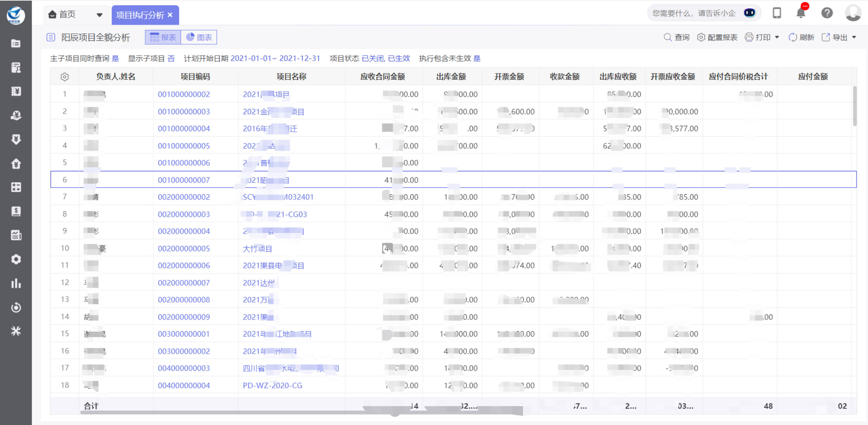Click the horizontal scrollbar at table bottom
Image resolution: width=868 pixels, height=425 pixels.
pos(236,413)
